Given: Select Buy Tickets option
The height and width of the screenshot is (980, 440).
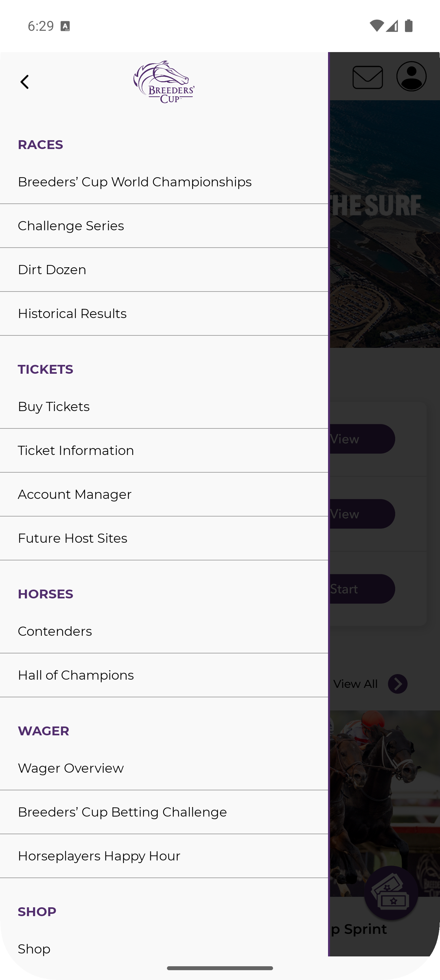Looking at the screenshot, I should click(54, 407).
